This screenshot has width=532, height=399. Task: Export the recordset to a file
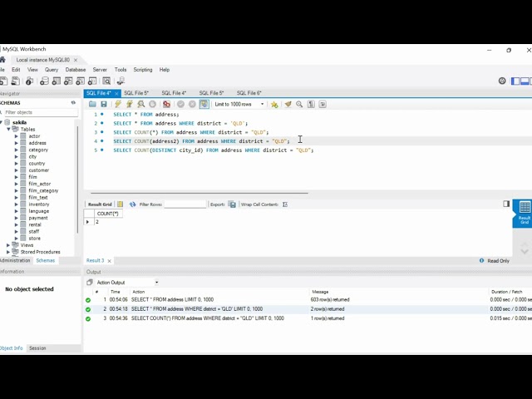coord(233,204)
